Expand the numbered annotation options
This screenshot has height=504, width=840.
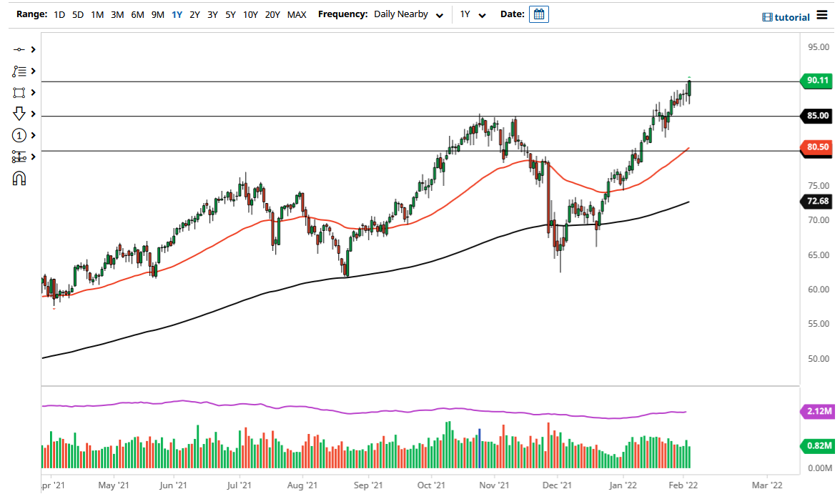click(x=33, y=136)
